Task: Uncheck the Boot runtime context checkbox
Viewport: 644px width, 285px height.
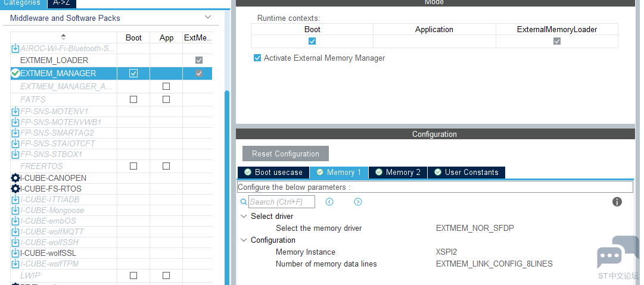Action: pos(312,41)
